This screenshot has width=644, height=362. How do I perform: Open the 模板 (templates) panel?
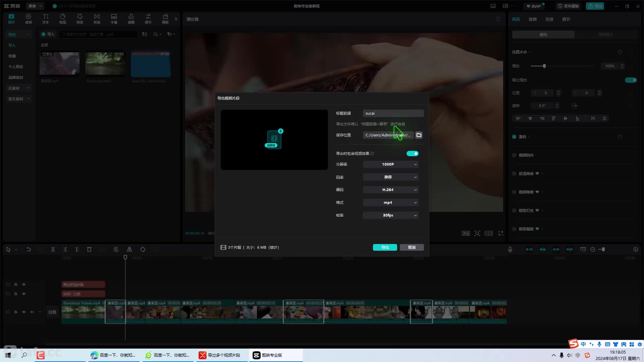pyautogui.click(x=165, y=19)
